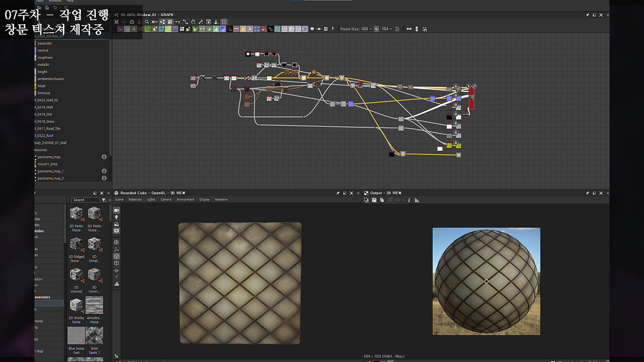Click the search magnifier icon in graph toolbar
Screen dimensions: 644x362
coord(147,22)
